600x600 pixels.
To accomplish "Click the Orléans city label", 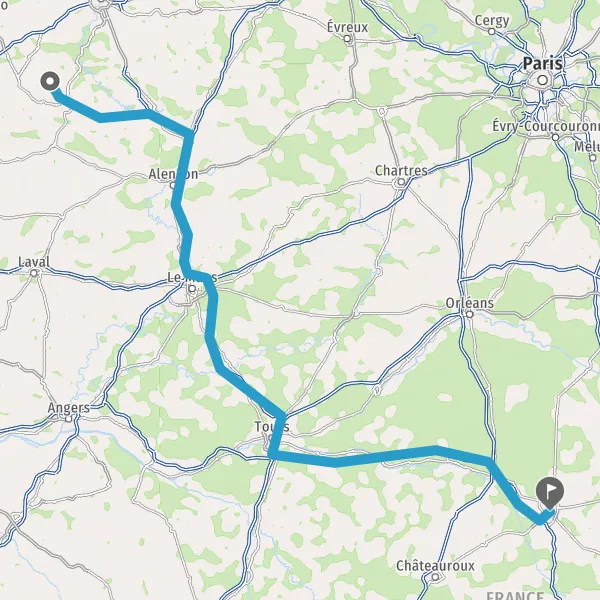I will point(470,303).
